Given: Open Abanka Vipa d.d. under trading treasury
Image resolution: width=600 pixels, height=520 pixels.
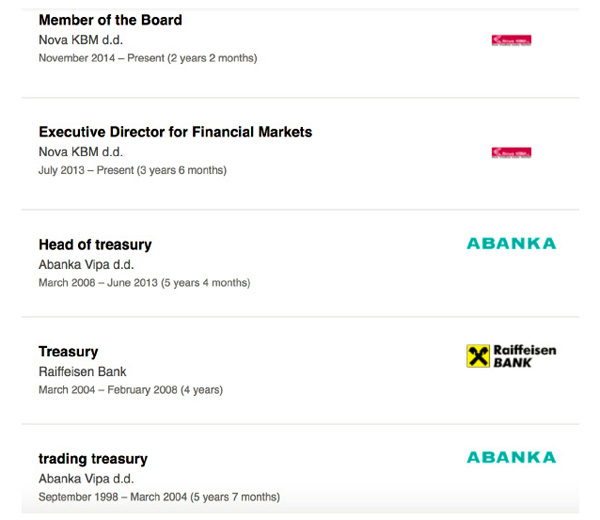Looking at the screenshot, I should click(x=86, y=479).
